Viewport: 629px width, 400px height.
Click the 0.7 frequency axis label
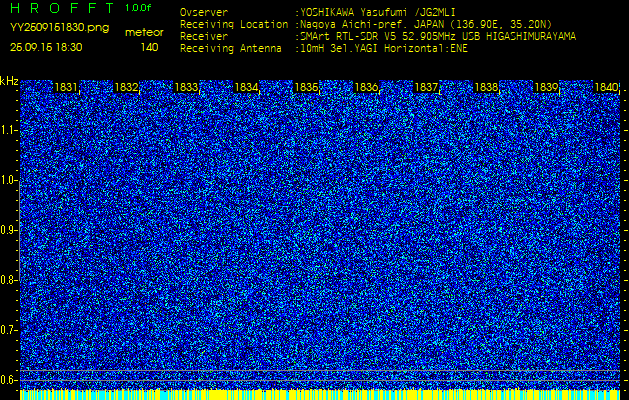[x=8, y=330]
